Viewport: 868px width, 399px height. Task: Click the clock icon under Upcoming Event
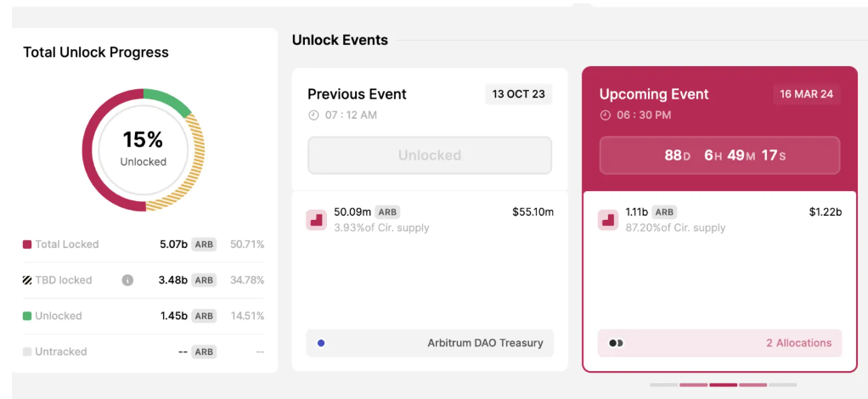coord(606,115)
